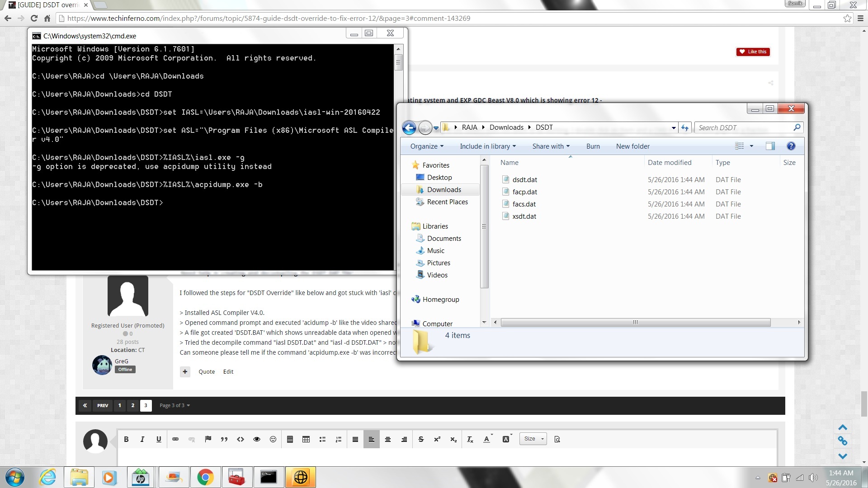Image resolution: width=868 pixels, height=488 pixels.
Task: Click the Quote link under the post
Action: pos(207,372)
